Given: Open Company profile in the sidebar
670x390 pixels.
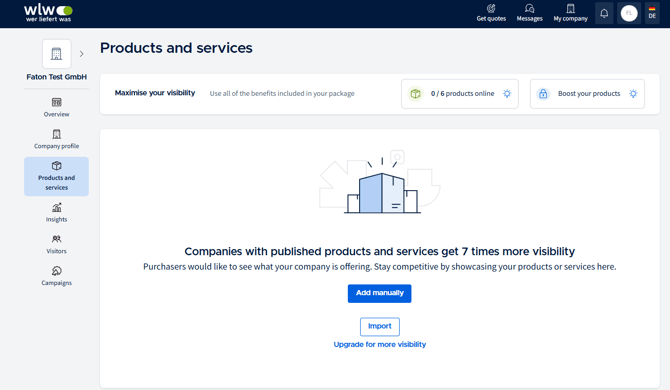Looking at the screenshot, I should pyautogui.click(x=56, y=139).
